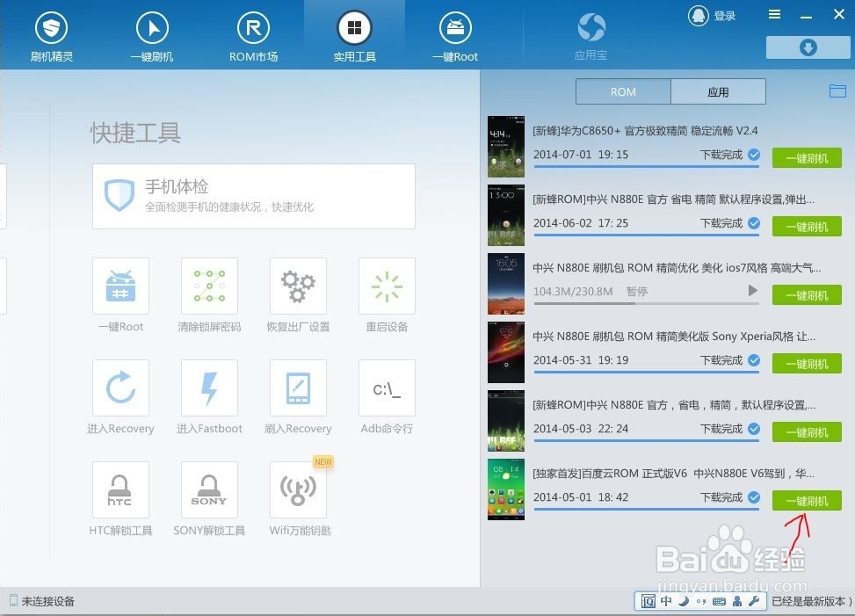Image resolution: width=855 pixels, height=616 pixels.
Task: Click the 已经是最新版本 status text
Action: tap(808, 601)
